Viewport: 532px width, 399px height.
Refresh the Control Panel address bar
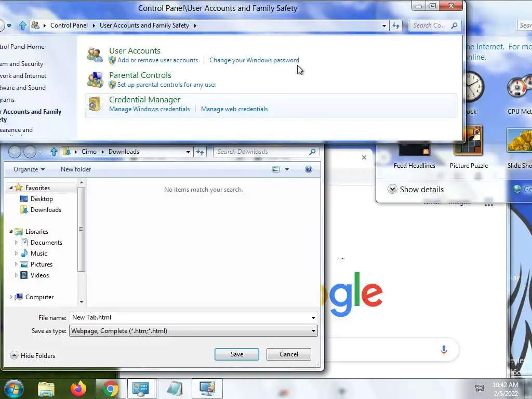[396, 25]
